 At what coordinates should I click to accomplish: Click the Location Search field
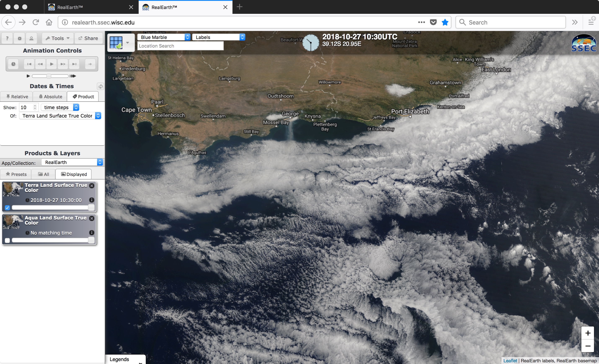pos(180,46)
